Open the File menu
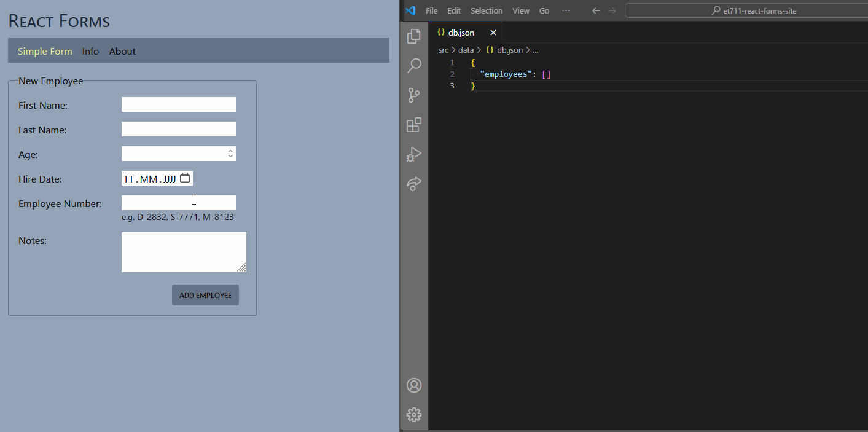868x432 pixels. pos(432,10)
